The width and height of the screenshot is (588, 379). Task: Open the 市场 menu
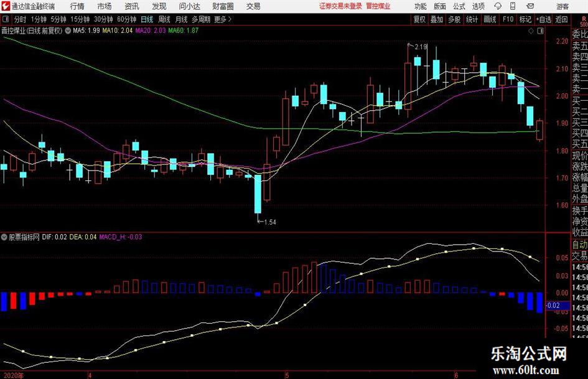click(105, 6)
